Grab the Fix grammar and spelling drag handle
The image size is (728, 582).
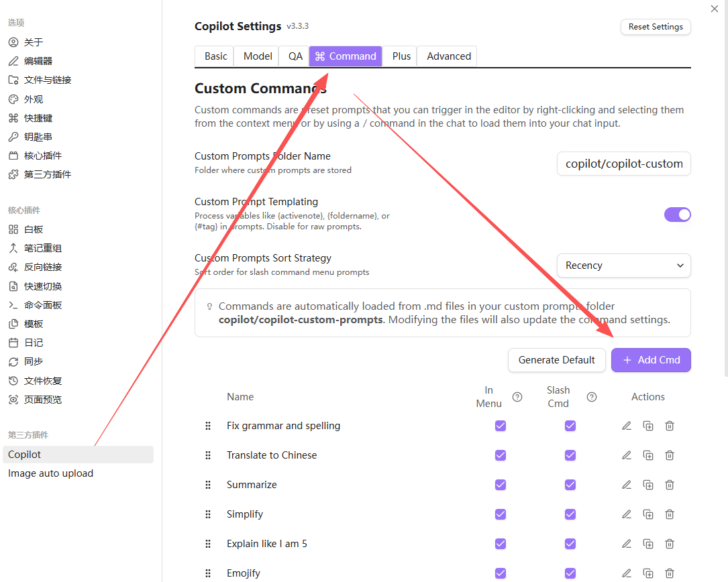208,426
